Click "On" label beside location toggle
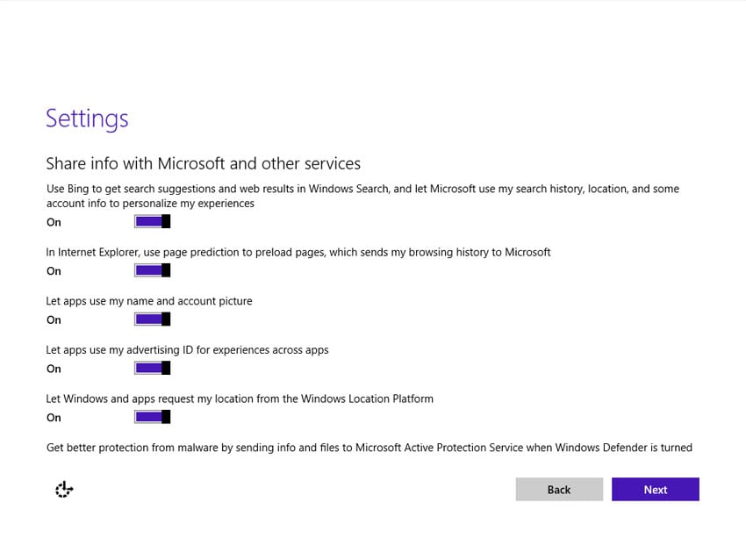Image resolution: width=746 pixels, height=560 pixels. [x=54, y=418]
